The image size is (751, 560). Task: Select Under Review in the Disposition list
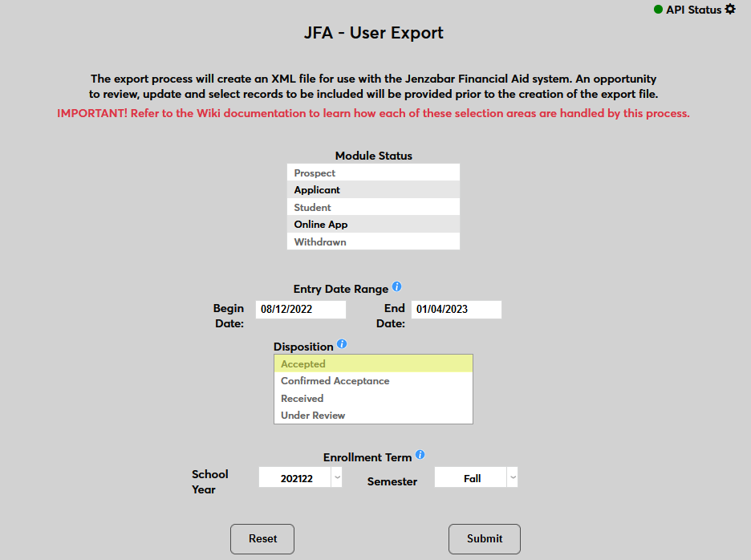point(373,415)
